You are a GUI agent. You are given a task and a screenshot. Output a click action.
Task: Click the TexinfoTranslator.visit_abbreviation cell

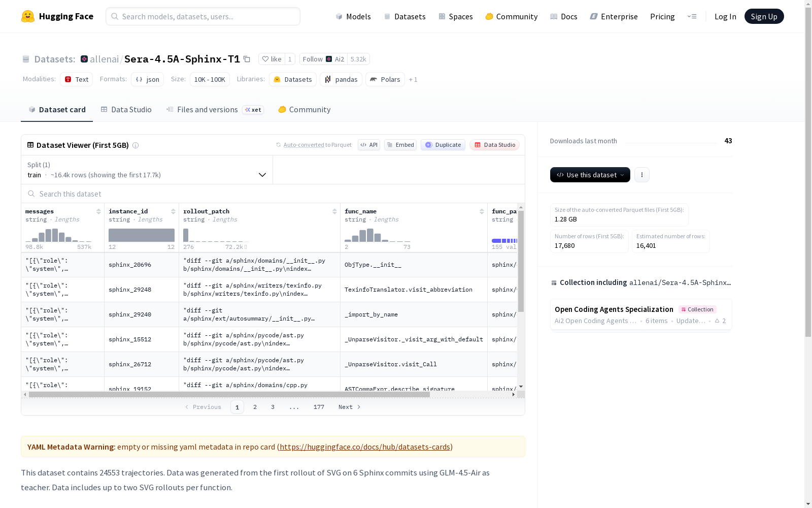pos(414,290)
